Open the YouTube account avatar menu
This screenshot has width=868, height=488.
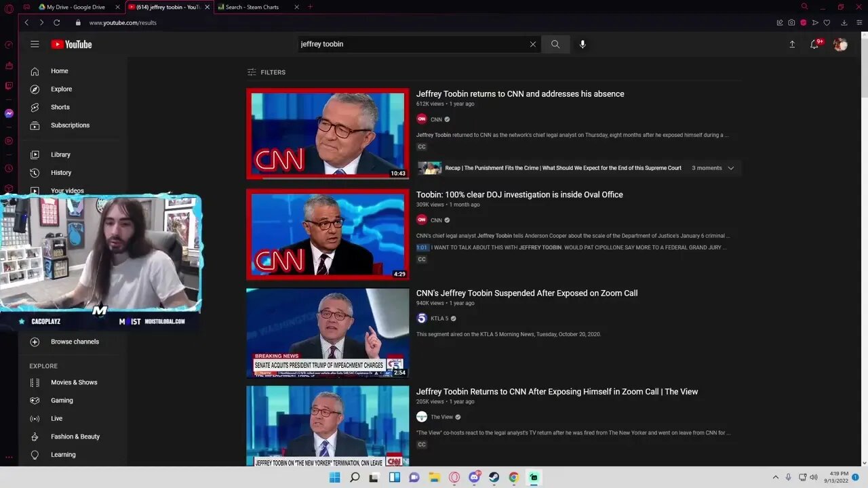click(x=840, y=44)
